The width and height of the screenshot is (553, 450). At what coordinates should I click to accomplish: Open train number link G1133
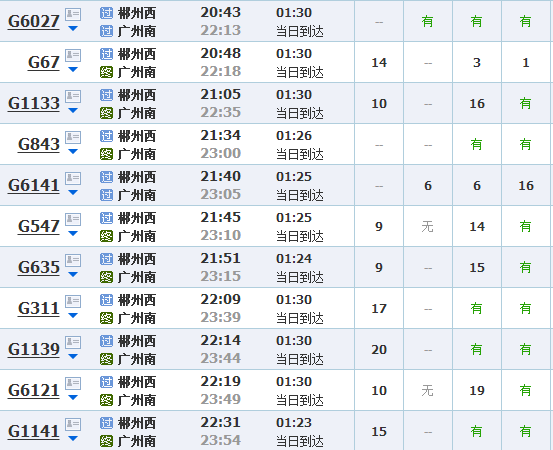pos(34,103)
